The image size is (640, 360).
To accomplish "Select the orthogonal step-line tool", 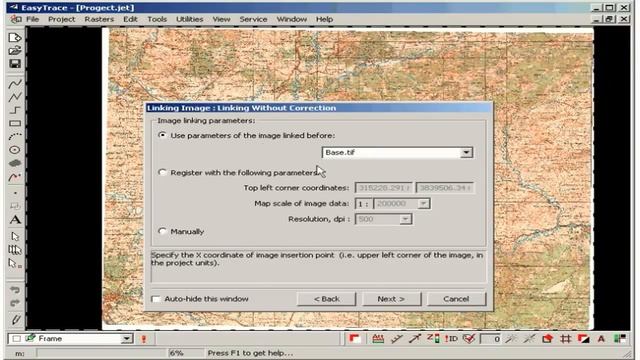I will point(15,110).
